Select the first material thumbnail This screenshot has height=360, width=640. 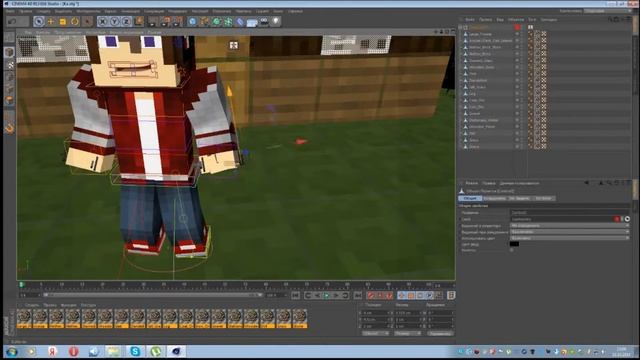24,318
